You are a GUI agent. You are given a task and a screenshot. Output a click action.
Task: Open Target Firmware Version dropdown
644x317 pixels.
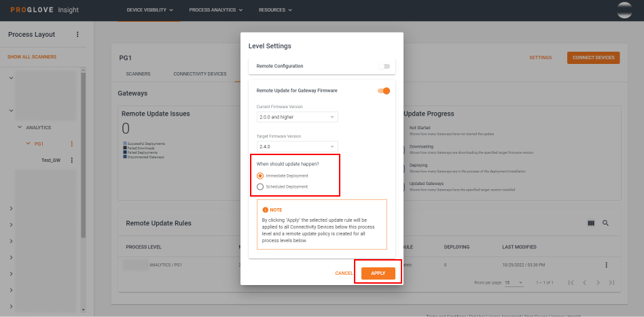pos(297,146)
